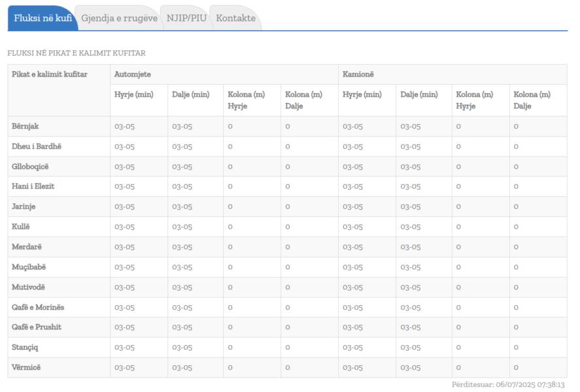580x392 pixels.
Task: Click Automjete Kolona (m) Dalje header
Action: 303,100
